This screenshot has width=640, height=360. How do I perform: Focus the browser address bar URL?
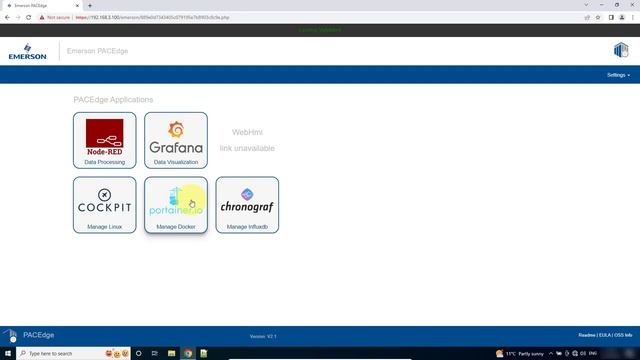click(152, 18)
